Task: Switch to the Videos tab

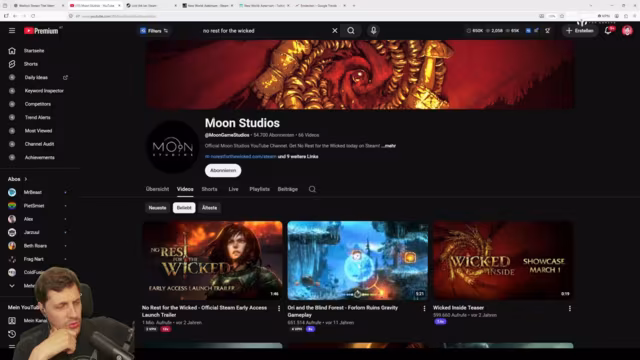Action: tap(185, 189)
